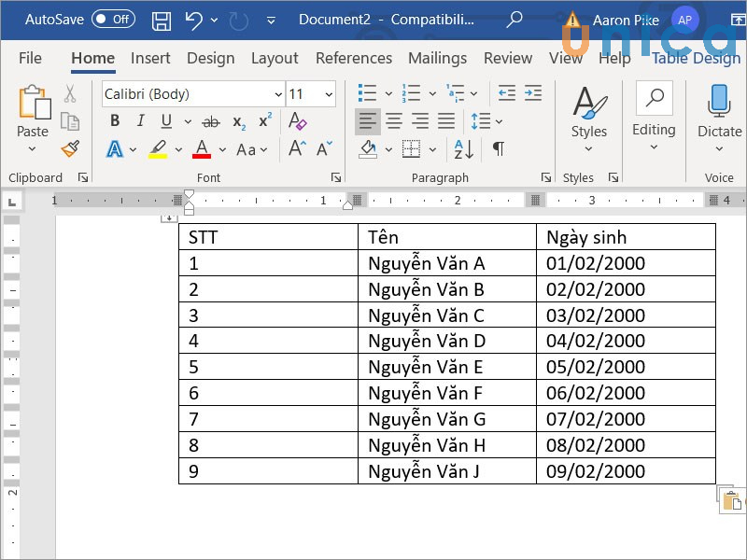Apply shading paint bucket color
Image resolution: width=747 pixels, height=560 pixels.
[368, 149]
